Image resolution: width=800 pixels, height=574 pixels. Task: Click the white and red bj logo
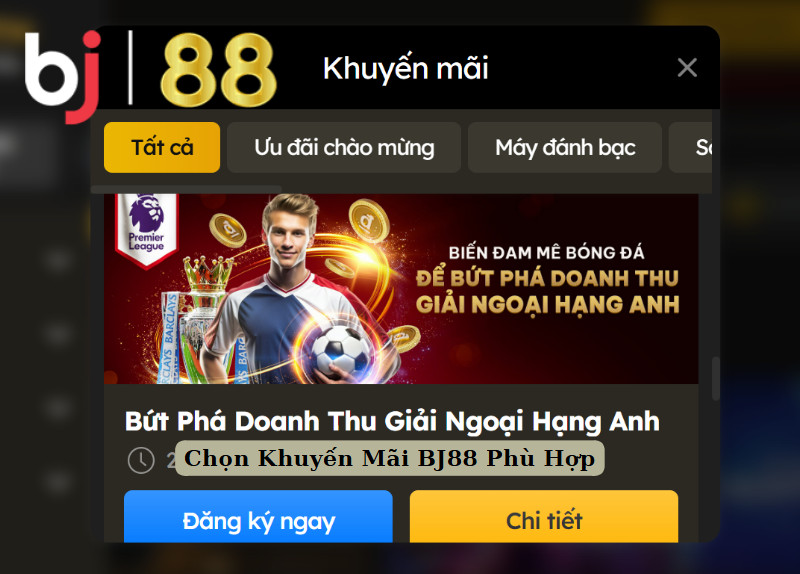click(62, 76)
